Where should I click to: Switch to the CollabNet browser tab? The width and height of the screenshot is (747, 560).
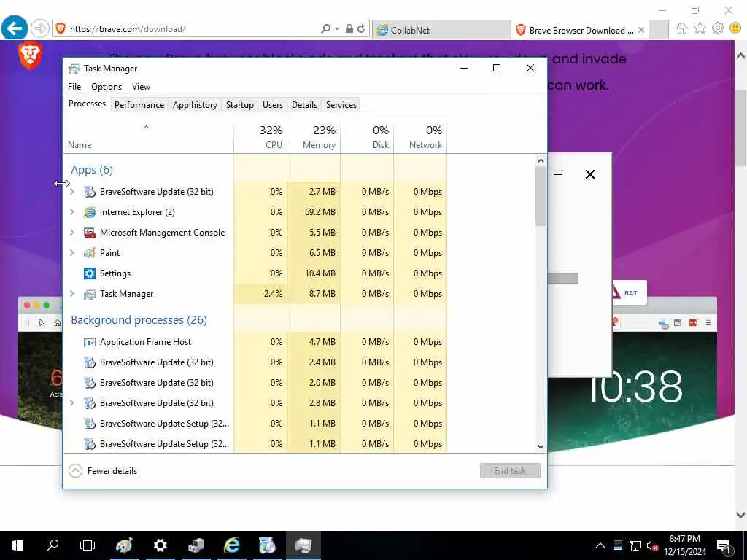[x=441, y=30]
